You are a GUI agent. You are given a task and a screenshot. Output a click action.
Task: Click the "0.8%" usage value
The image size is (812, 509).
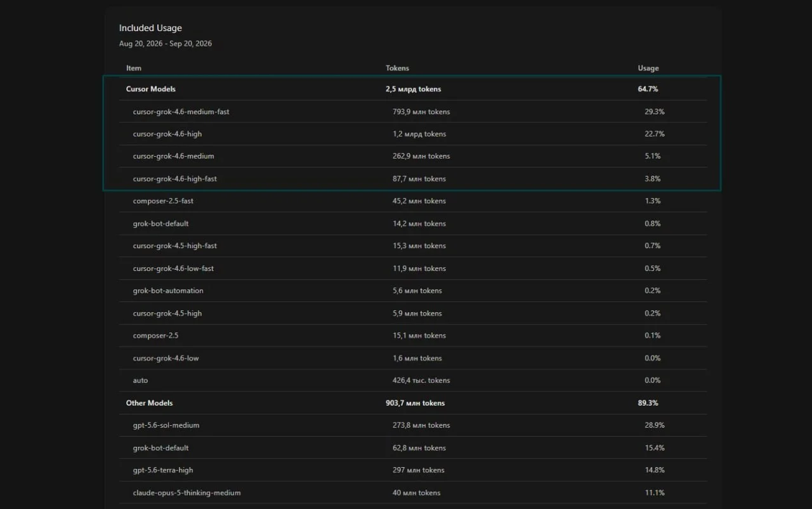[x=653, y=223]
